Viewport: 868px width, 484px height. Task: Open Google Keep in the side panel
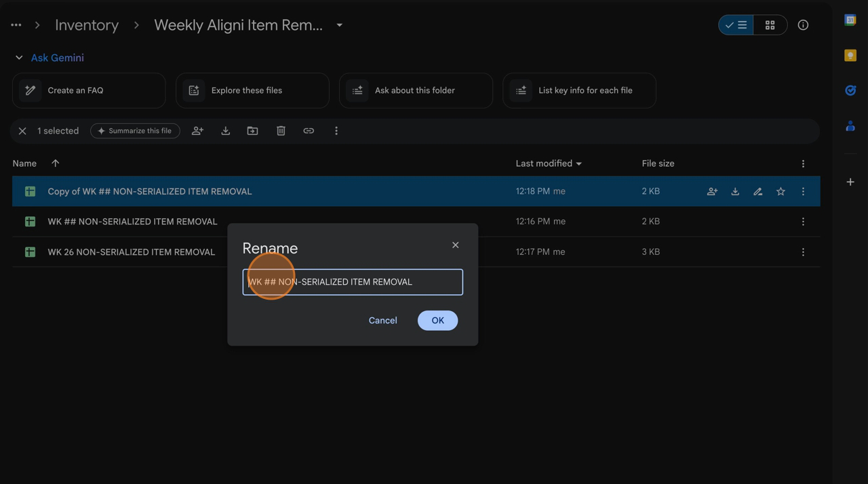click(x=850, y=56)
